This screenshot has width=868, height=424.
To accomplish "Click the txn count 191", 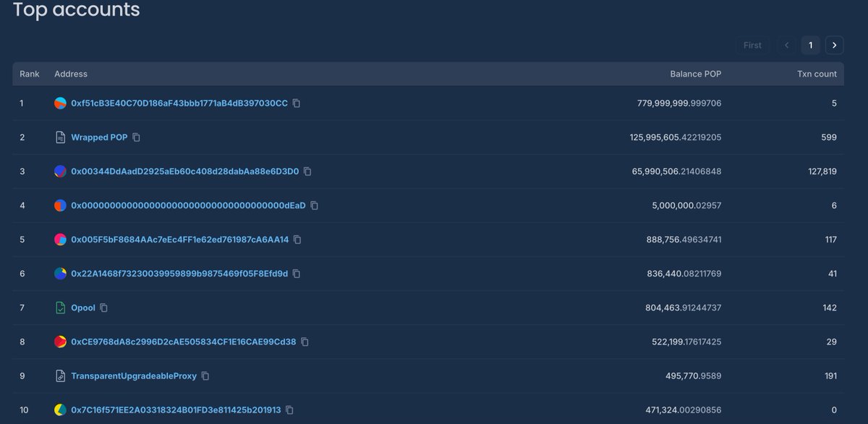I will point(830,376).
